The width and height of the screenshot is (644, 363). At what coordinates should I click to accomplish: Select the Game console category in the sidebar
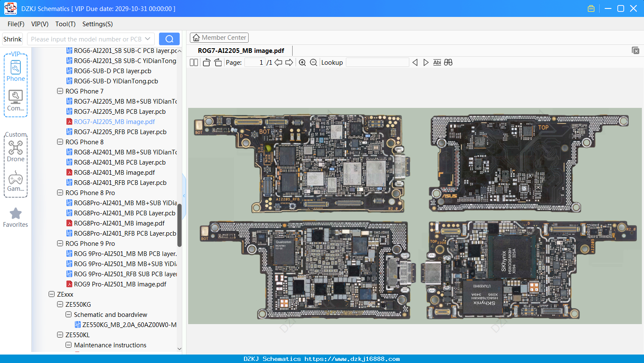click(x=16, y=181)
